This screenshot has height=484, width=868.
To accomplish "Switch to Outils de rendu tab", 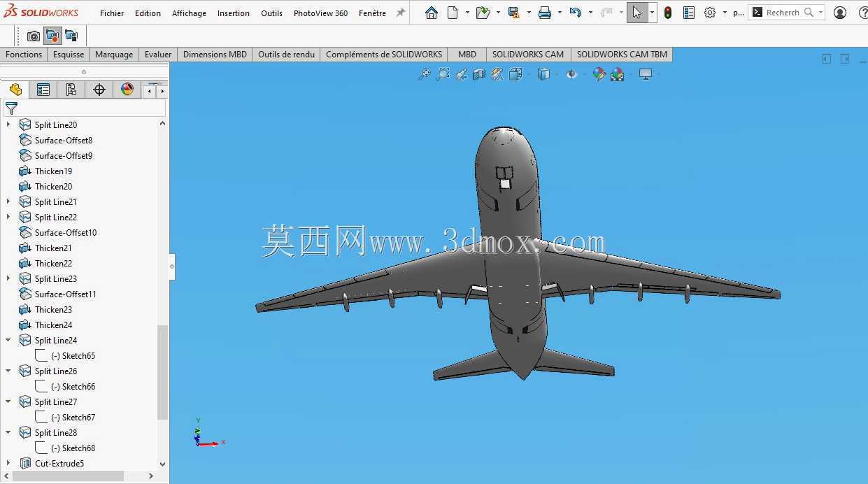I will coord(286,55).
